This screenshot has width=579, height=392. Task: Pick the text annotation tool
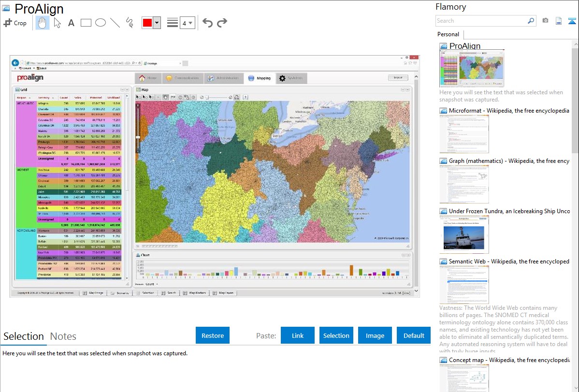point(71,23)
